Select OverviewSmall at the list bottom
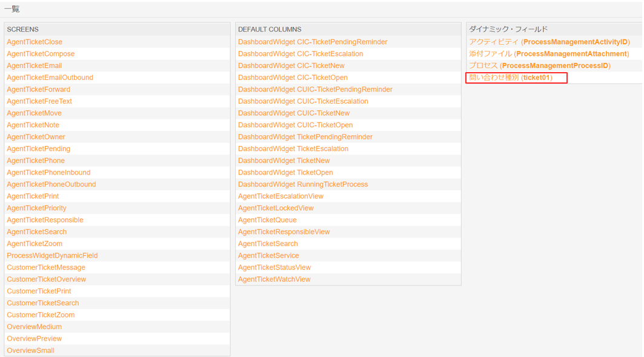 click(x=30, y=350)
